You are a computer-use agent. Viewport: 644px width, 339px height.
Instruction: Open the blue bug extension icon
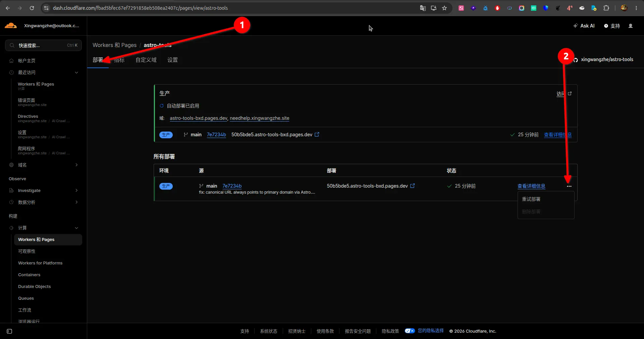coord(485,8)
